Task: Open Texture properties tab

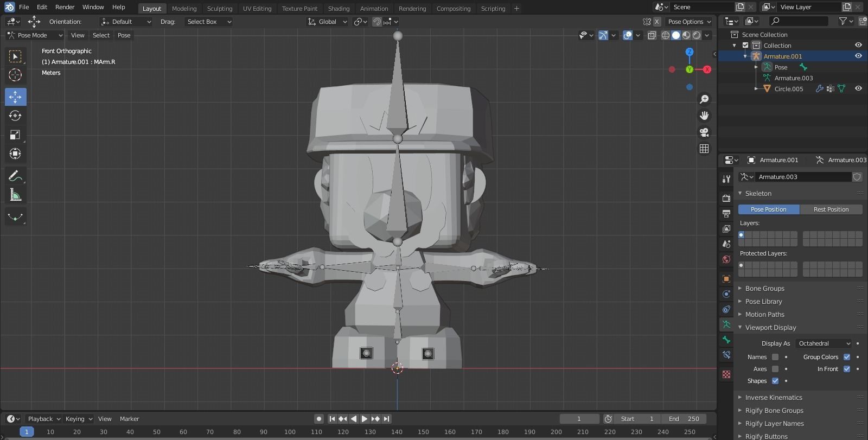Action: point(726,374)
